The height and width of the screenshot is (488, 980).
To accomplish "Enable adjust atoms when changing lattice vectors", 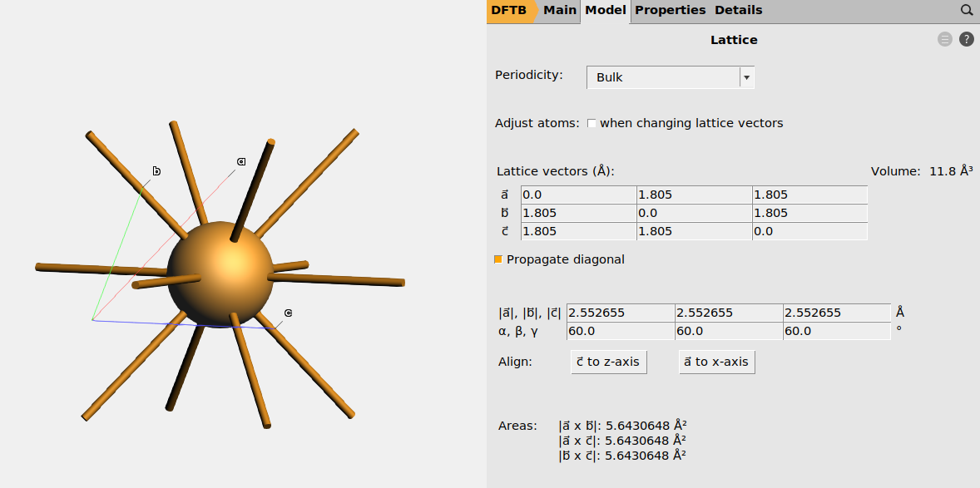I will (x=591, y=123).
